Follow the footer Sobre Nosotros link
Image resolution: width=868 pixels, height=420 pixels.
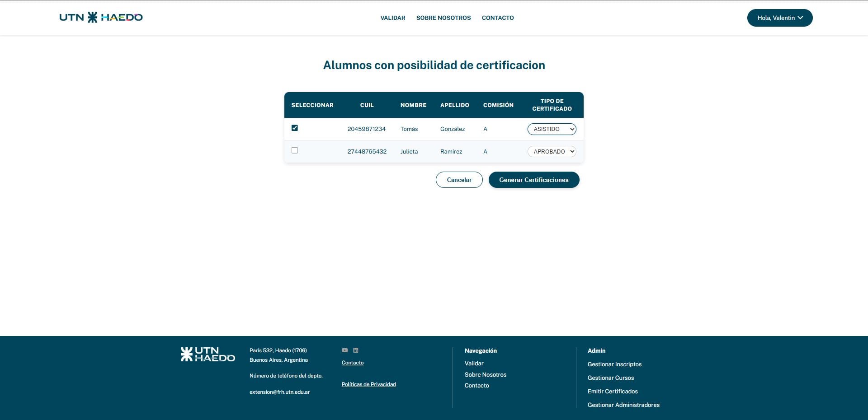[x=486, y=375]
